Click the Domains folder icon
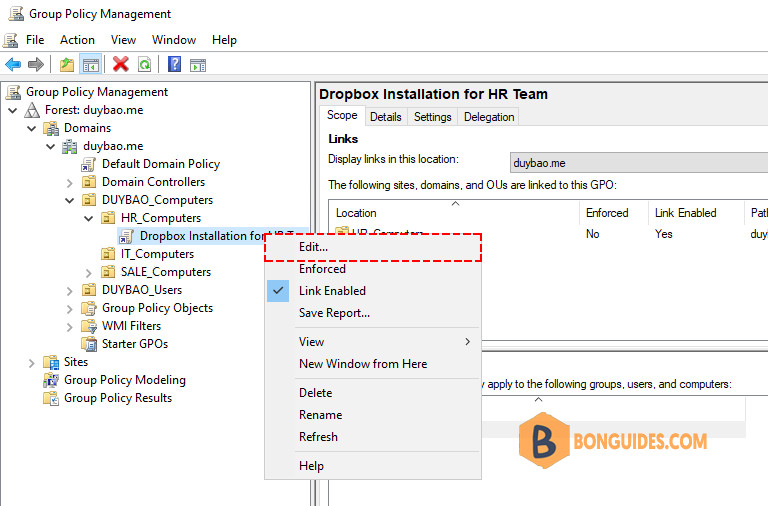The height and width of the screenshot is (506, 768). (x=51, y=128)
